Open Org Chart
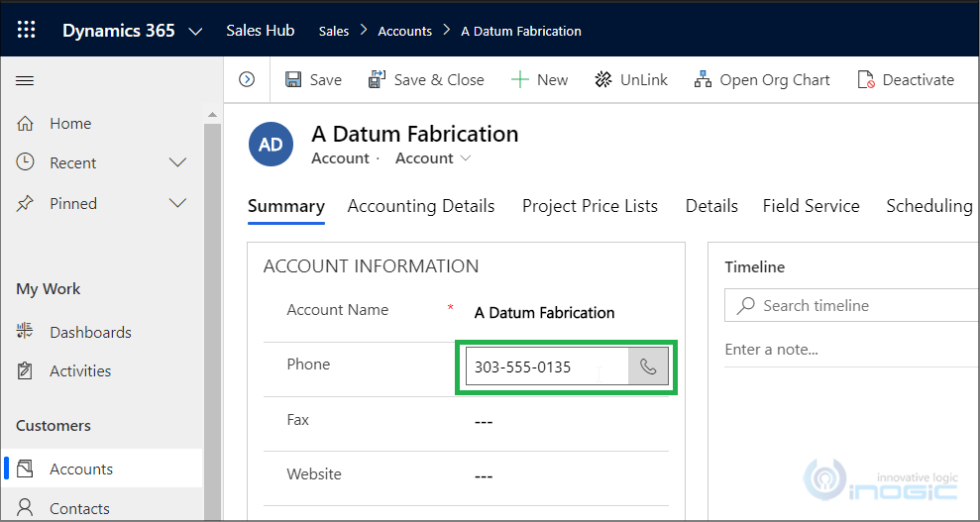980x522 pixels. point(762,80)
